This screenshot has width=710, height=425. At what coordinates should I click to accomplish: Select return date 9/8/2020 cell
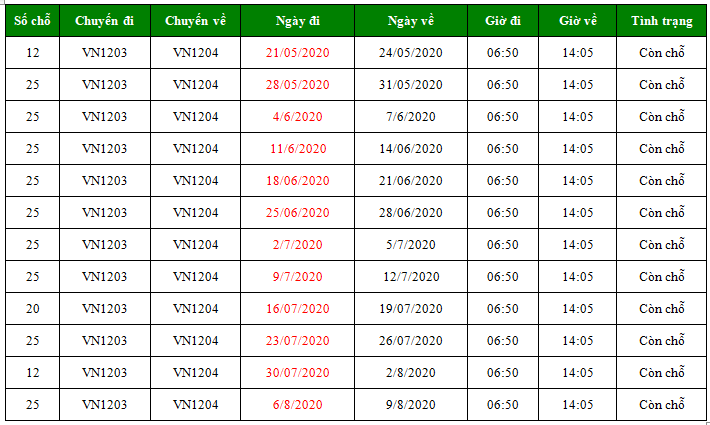coord(411,405)
